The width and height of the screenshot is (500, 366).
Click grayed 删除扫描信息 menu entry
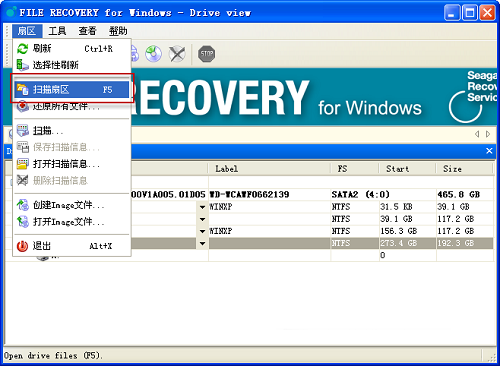click(x=72, y=180)
